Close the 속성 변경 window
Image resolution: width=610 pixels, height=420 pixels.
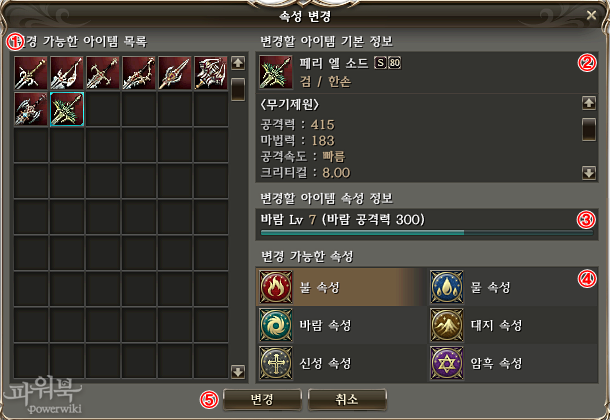tap(591, 15)
